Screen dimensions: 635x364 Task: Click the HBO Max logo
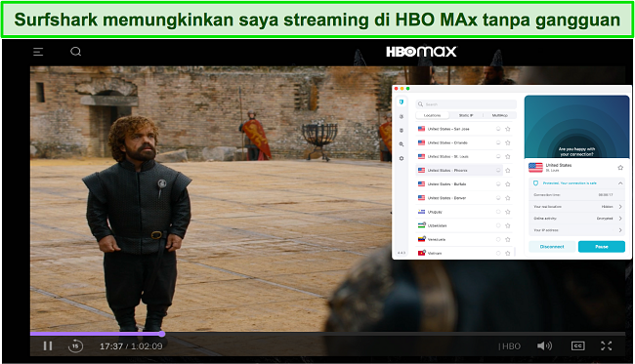(421, 52)
